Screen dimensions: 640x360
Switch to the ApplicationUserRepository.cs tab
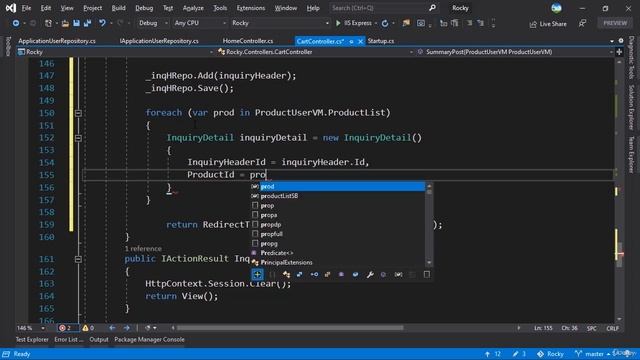57,41
